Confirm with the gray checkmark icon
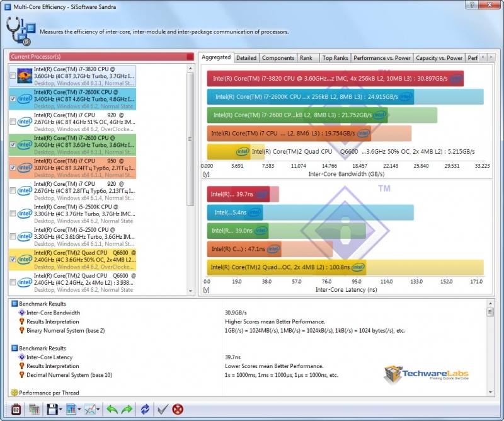 (x=163, y=409)
